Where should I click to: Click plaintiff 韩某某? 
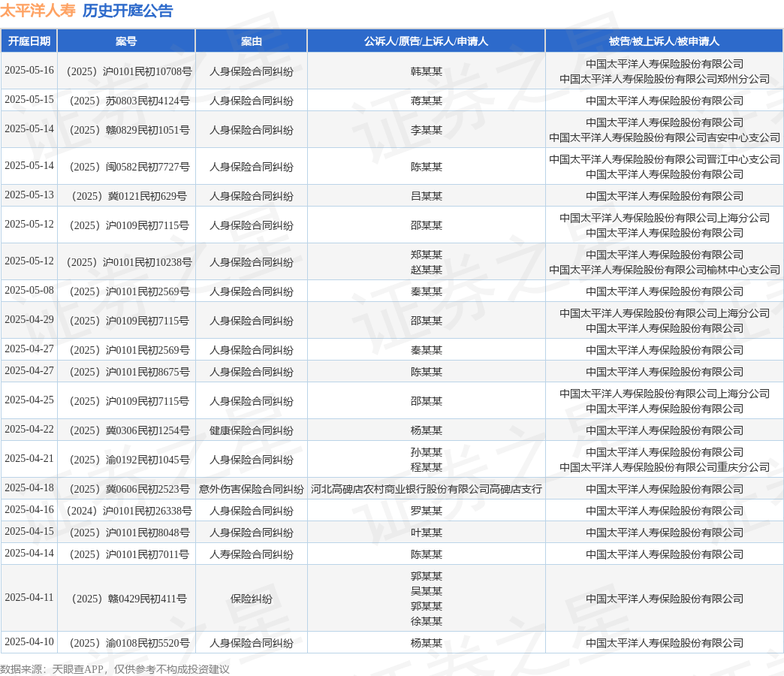pos(426,71)
